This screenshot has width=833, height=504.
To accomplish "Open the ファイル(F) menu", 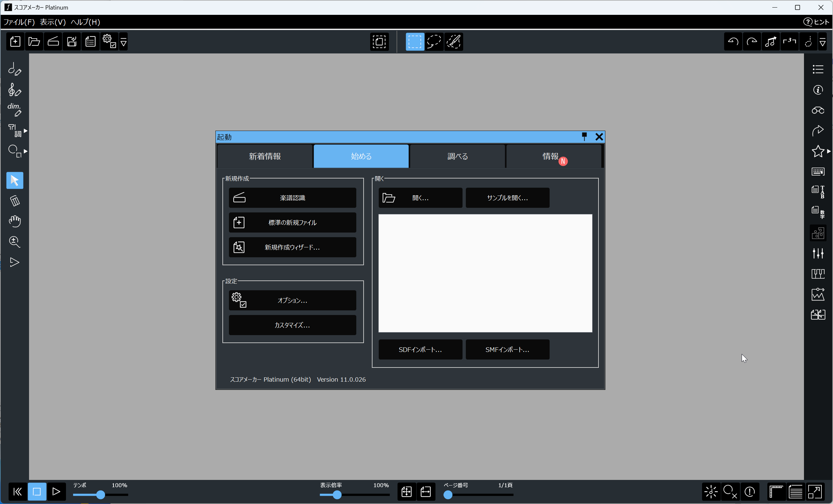I will (x=19, y=22).
